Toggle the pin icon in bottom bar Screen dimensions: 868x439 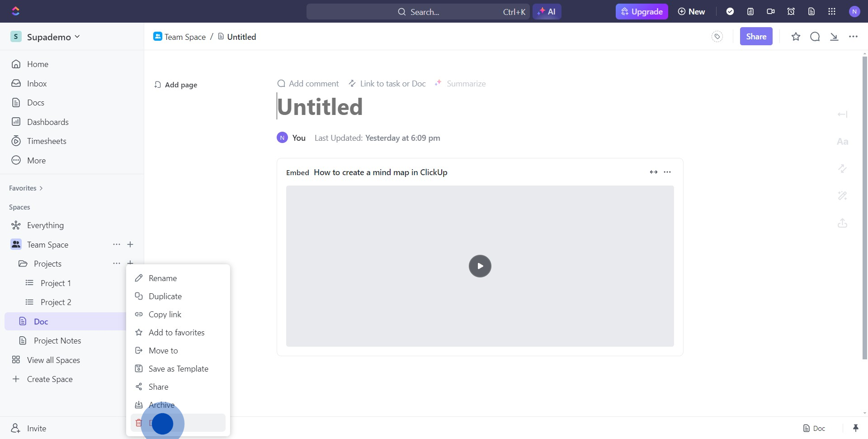coord(855,428)
